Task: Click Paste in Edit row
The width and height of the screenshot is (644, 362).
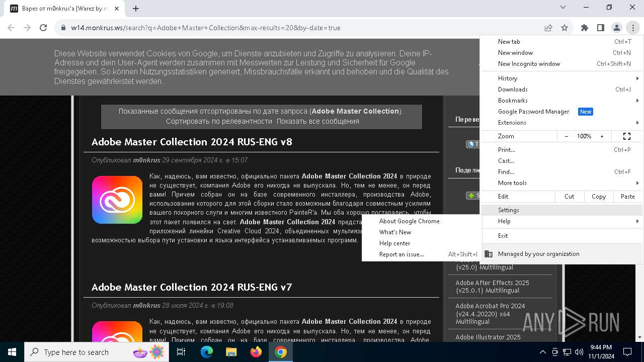Action: [x=627, y=197]
